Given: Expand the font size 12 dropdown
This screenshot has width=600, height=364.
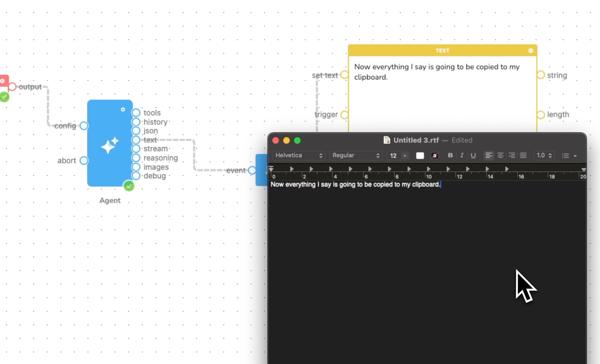Looking at the screenshot, I should click(x=405, y=156).
